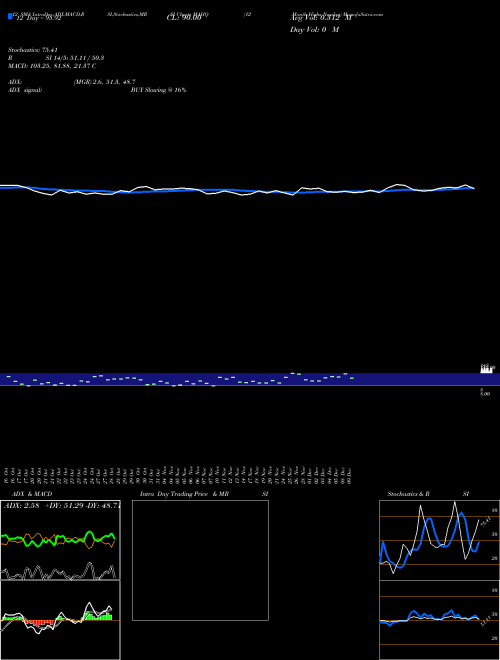
Task: Click the 'CL: 90.00' closing price text
Action: [x=184, y=19]
